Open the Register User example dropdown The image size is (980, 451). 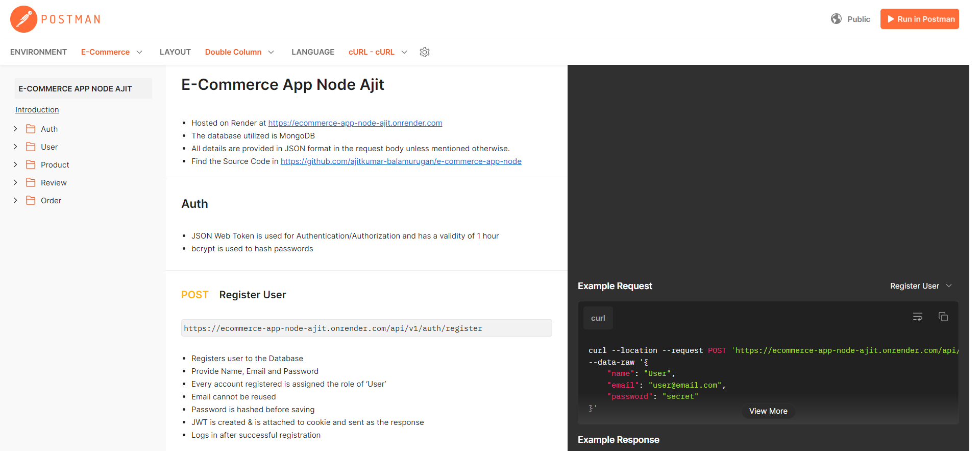click(x=921, y=286)
